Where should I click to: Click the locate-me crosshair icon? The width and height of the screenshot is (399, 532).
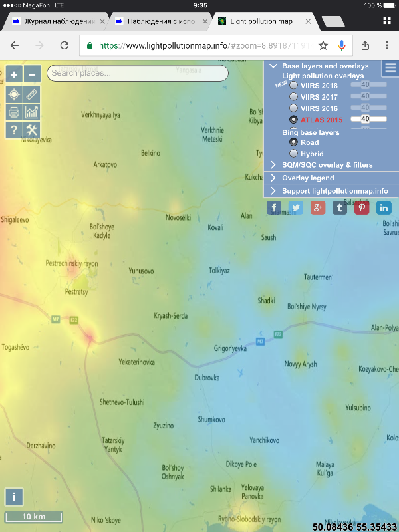[x=14, y=94]
